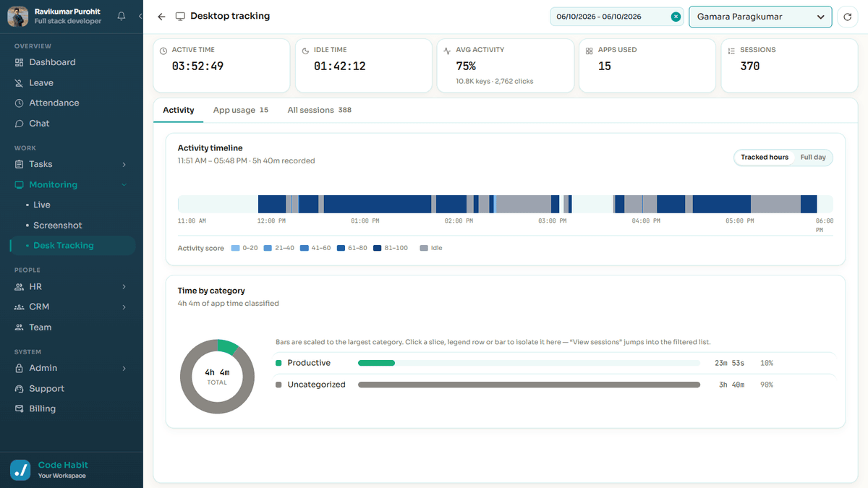Click the HR people icon
Viewport: 868px width, 488px height.
pos(20,287)
